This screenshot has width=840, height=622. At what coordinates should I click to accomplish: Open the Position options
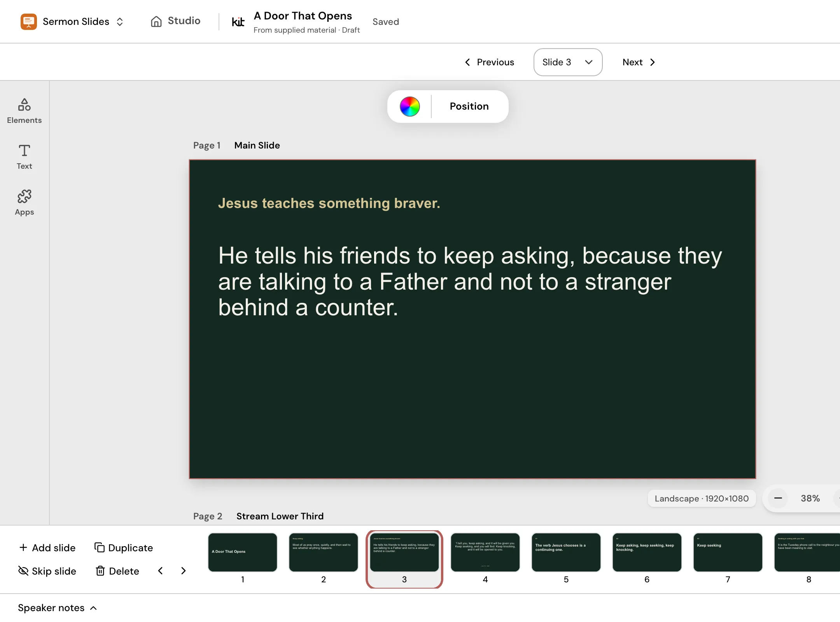pyautogui.click(x=469, y=107)
